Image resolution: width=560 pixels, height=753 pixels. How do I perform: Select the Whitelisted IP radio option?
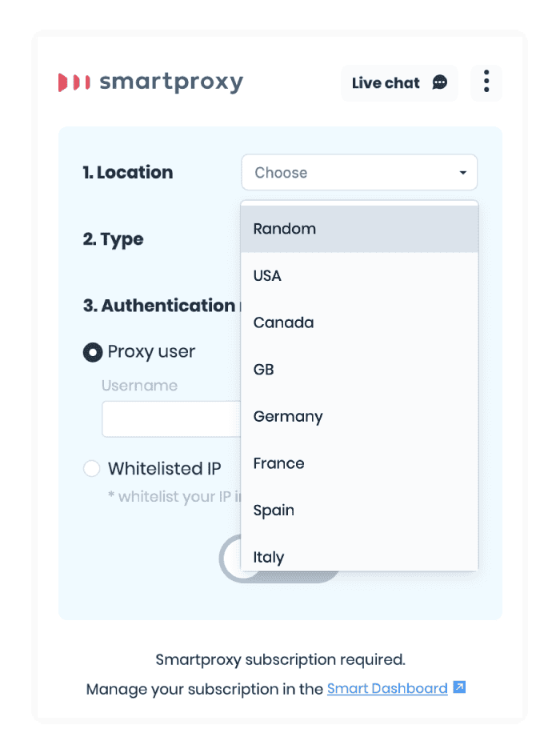92,468
